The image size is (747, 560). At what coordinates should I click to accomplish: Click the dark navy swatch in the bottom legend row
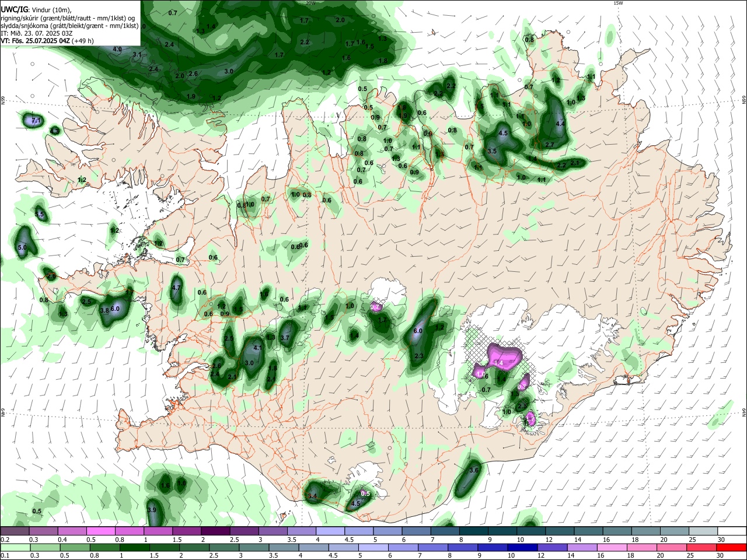pyautogui.click(x=521, y=547)
